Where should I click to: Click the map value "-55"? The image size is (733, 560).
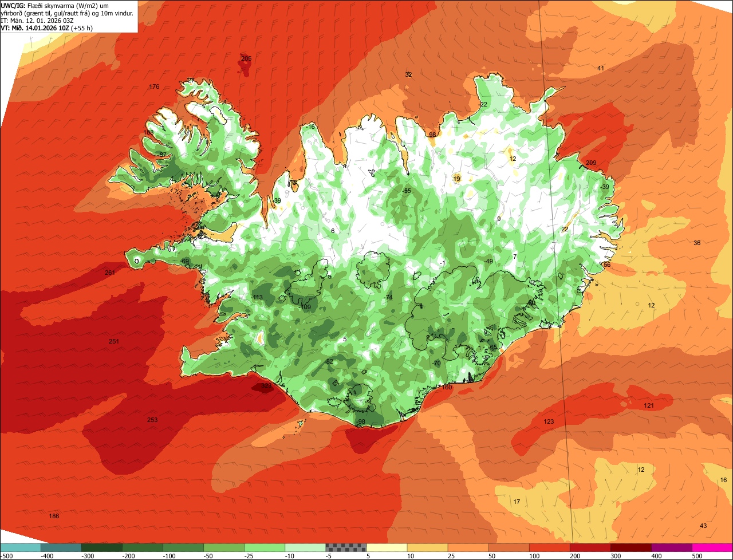(407, 191)
